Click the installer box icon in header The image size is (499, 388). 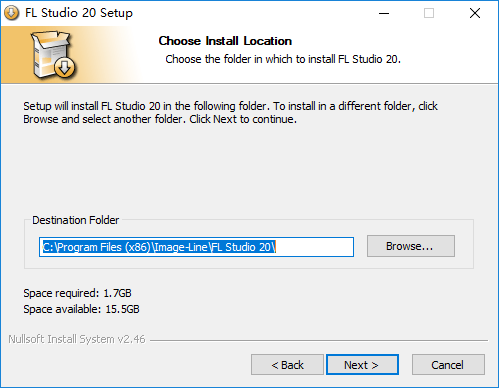(x=53, y=55)
